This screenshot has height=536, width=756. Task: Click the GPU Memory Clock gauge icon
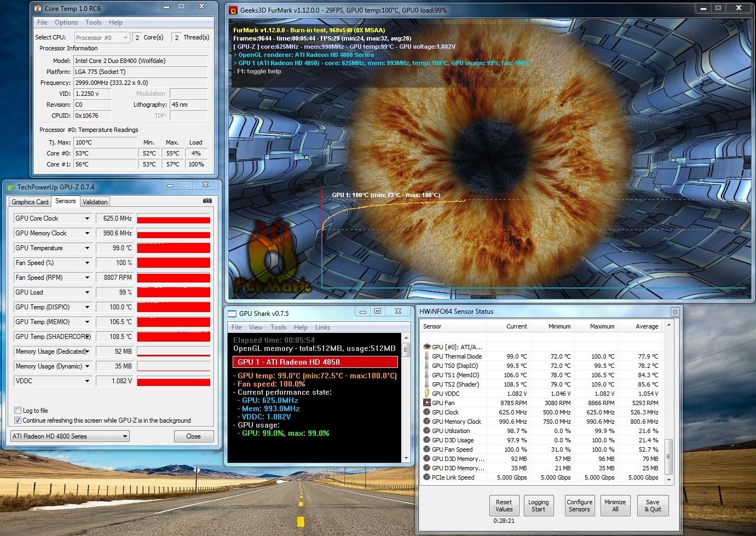coord(427,421)
